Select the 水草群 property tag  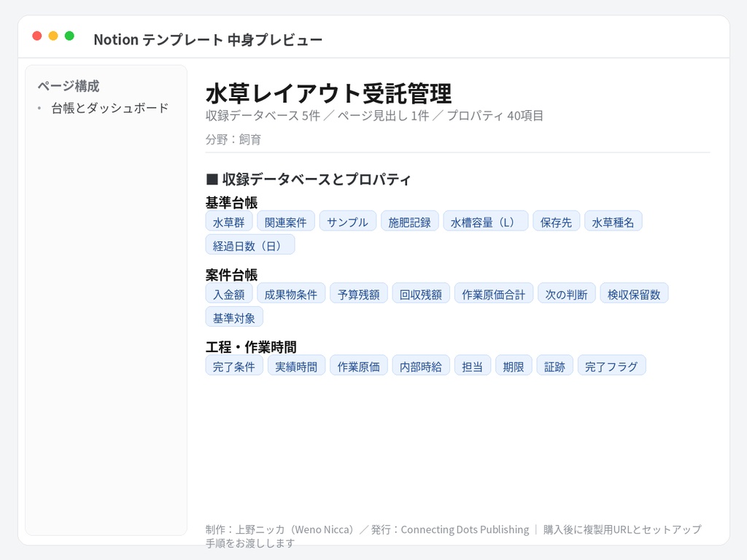tap(228, 222)
